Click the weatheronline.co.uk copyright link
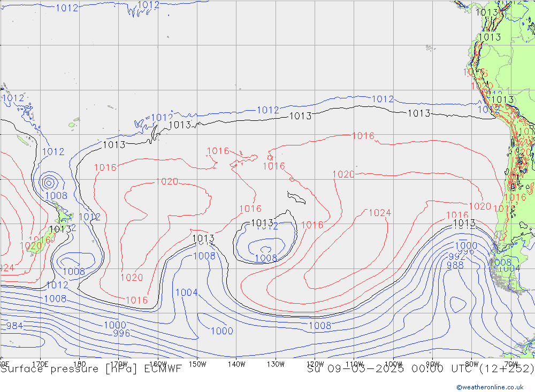This screenshot has height=392, width=535. [x=490, y=387]
